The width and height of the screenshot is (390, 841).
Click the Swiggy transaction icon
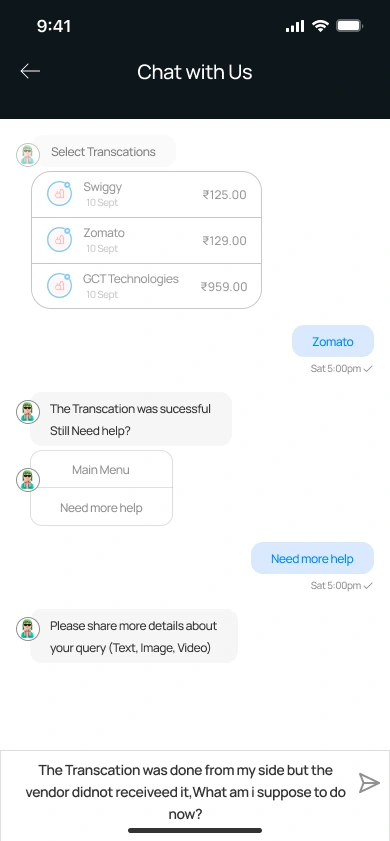coord(60,194)
